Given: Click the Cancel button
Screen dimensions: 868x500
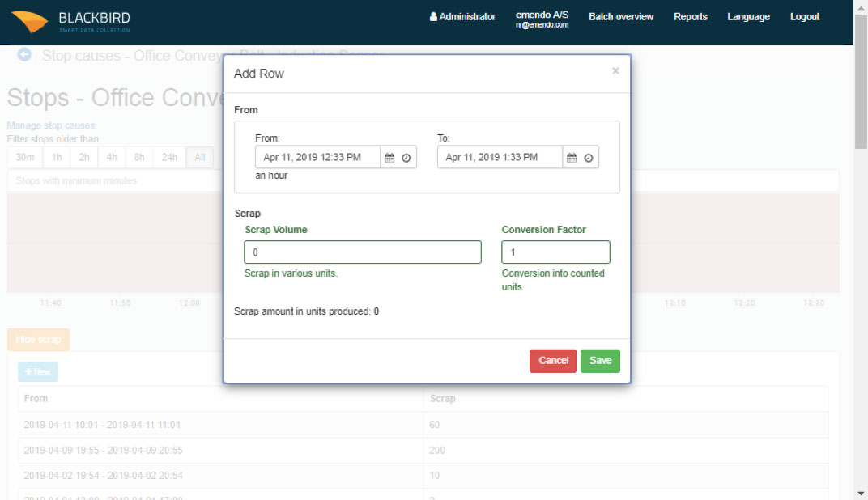Looking at the screenshot, I should (553, 361).
